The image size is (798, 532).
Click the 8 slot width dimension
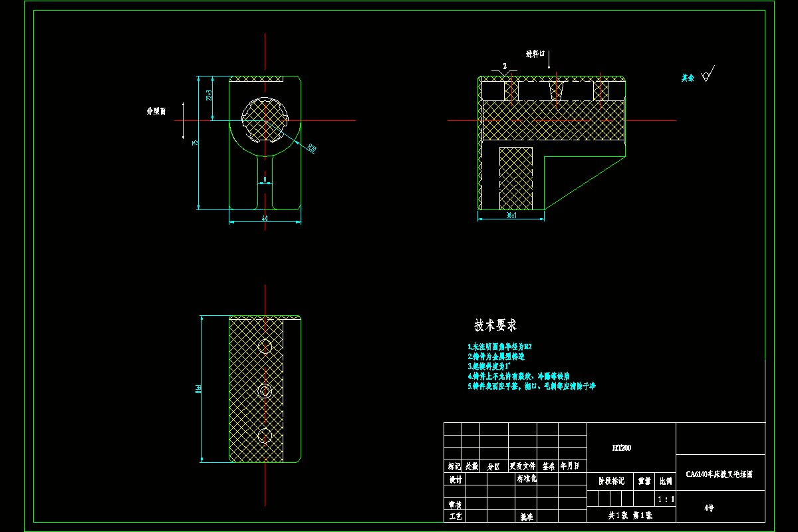[x=265, y=180]
